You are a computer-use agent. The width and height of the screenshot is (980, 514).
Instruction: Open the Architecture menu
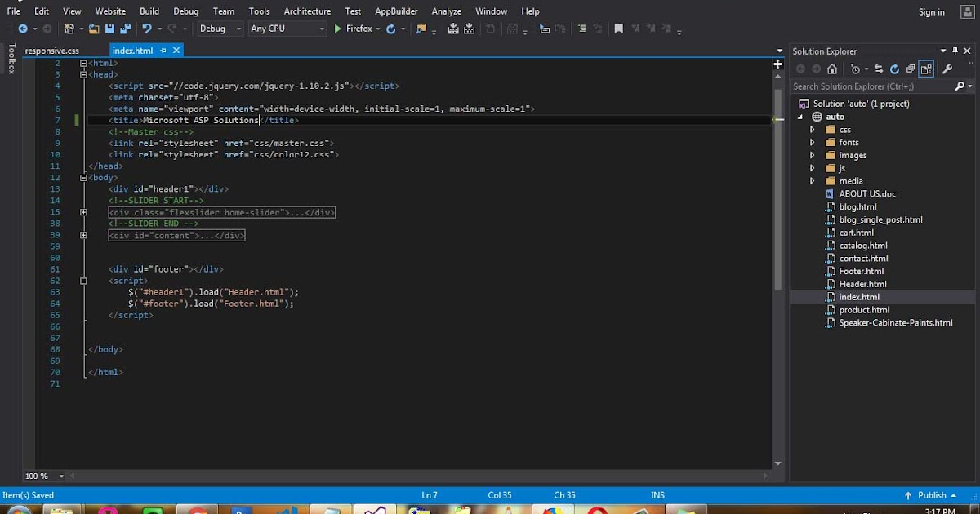tap(307, 11)
